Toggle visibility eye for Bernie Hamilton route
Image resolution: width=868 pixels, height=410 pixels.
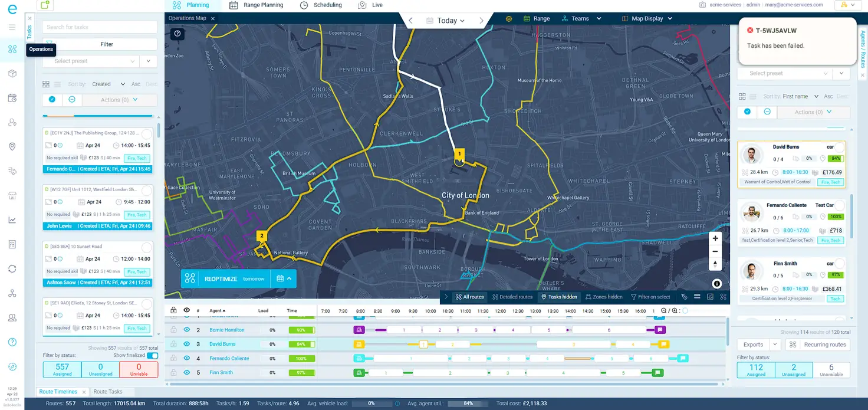pos(186,330)
